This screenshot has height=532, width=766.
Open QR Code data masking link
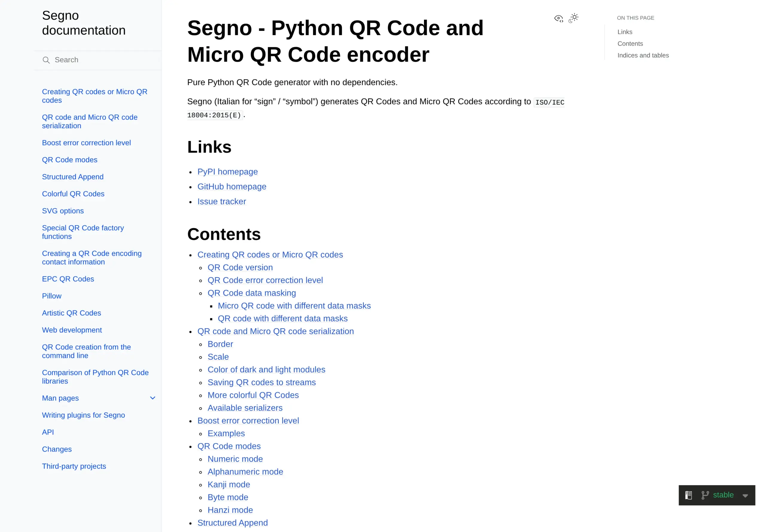pyautogui.click(x=252, y=293)
